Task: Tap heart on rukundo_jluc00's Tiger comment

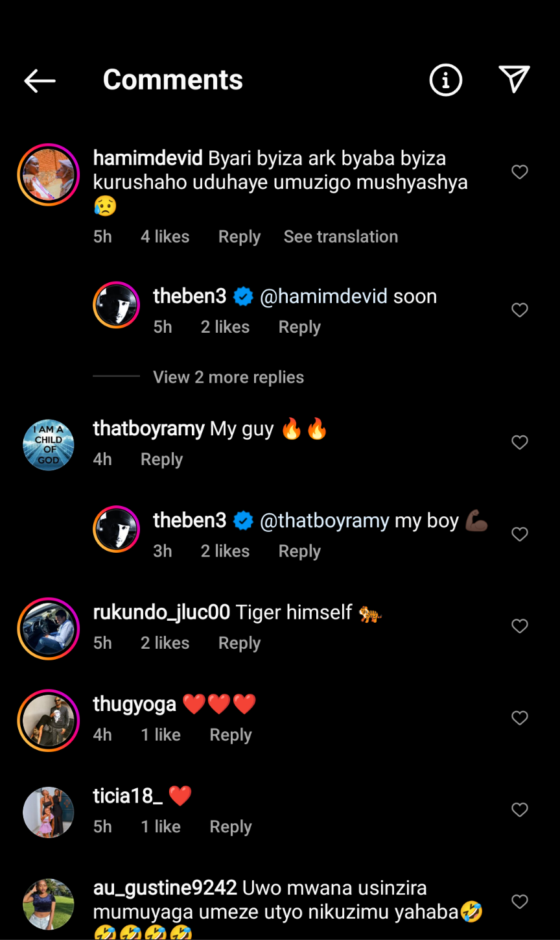Action: coord(520,626)
